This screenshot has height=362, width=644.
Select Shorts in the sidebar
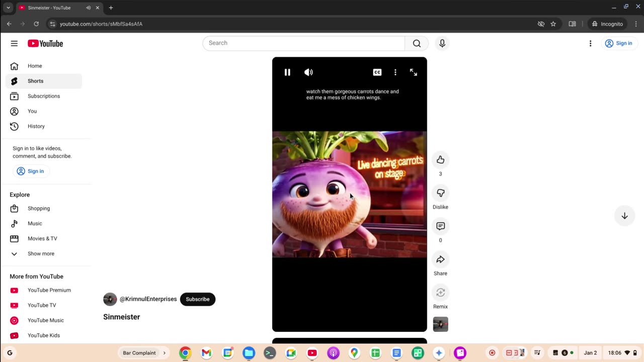click(44, 81)
